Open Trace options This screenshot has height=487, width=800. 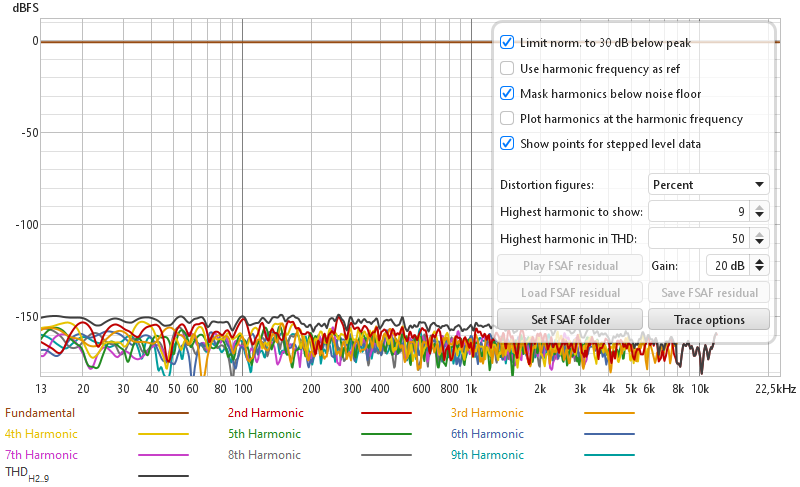709,320
